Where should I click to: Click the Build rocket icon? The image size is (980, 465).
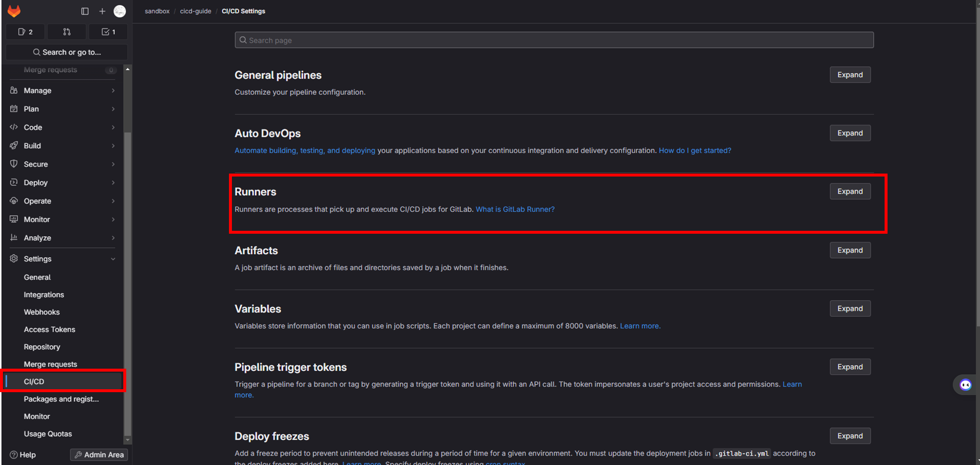[x=14, y=146]
